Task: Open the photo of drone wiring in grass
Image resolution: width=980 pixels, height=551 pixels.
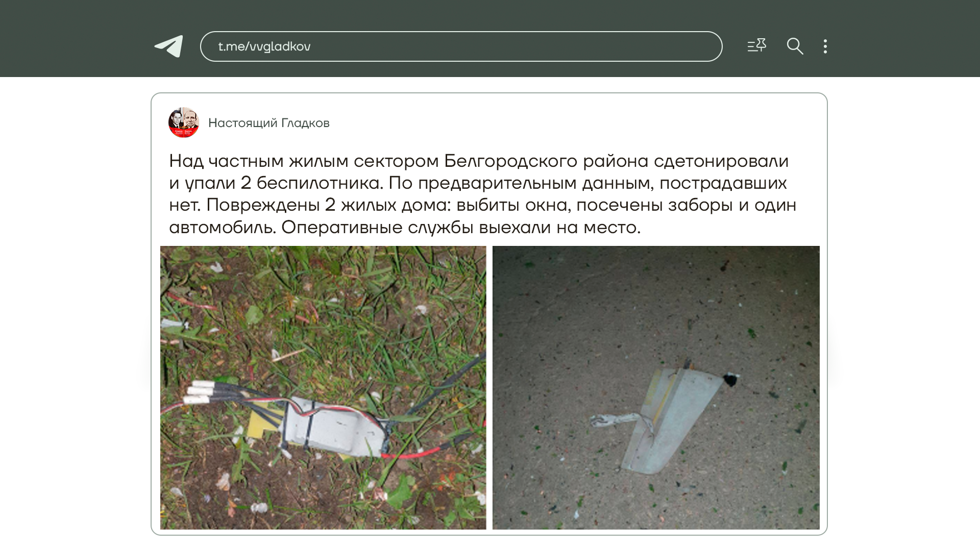Action: (323, 387)
